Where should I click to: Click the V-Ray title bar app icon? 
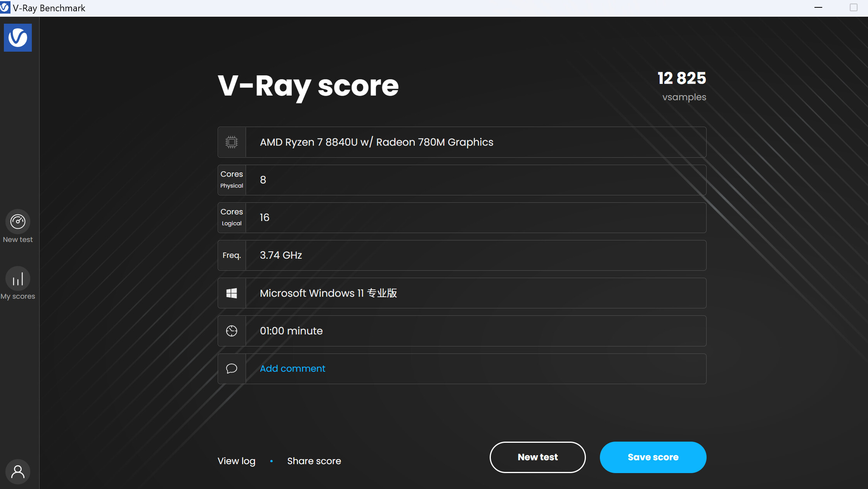pos(5,8)
